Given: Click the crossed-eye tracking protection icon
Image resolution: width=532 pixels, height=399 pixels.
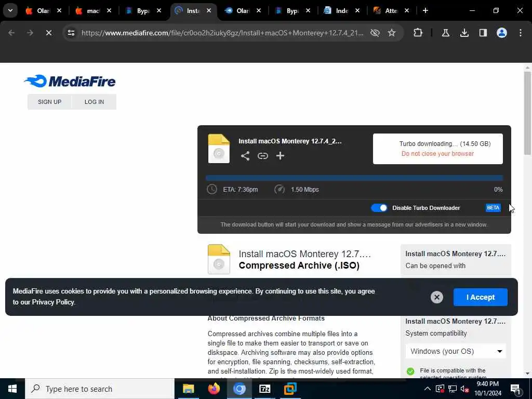Looking at the screenshot, I should [375, 33].
